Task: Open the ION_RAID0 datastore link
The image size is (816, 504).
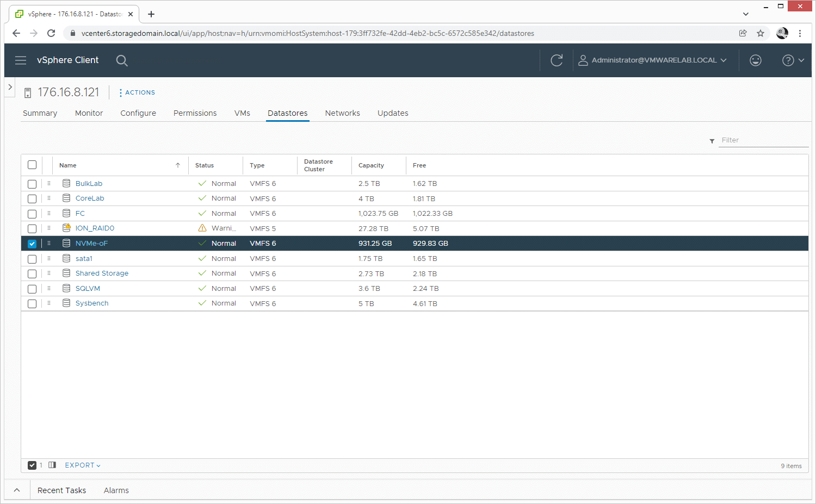Action: (95, 228)
